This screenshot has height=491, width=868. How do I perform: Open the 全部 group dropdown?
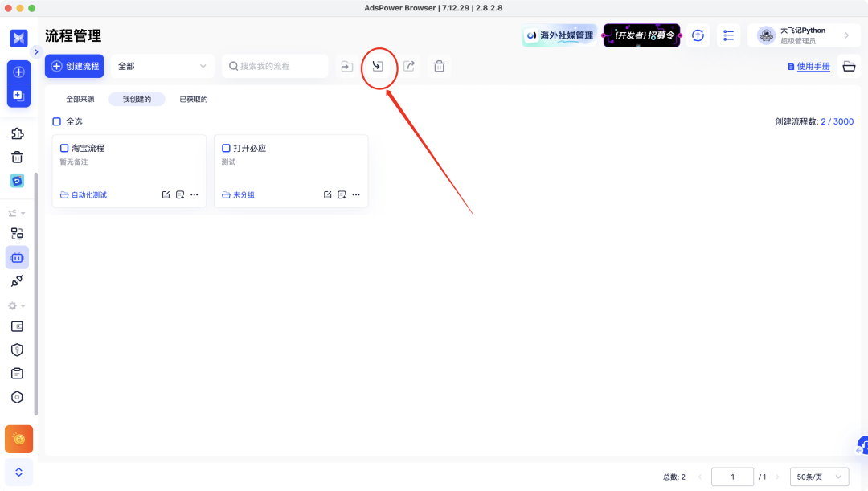click(162, 66)
